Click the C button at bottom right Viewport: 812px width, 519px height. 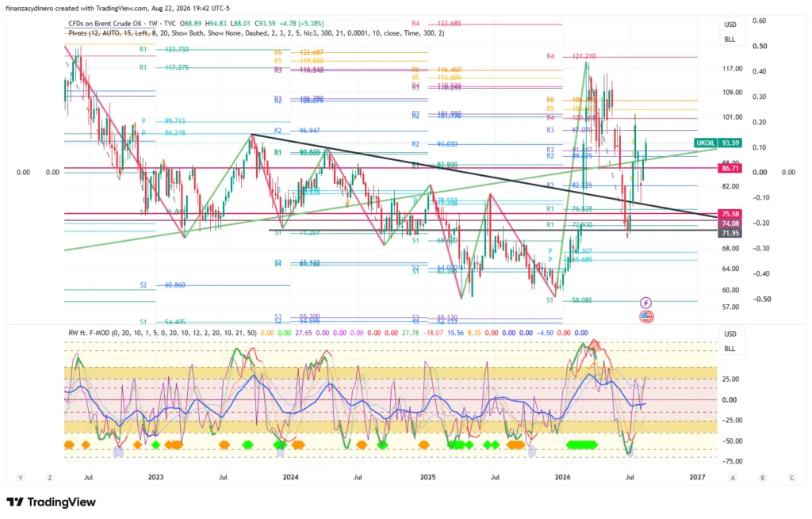pos(792,478)
